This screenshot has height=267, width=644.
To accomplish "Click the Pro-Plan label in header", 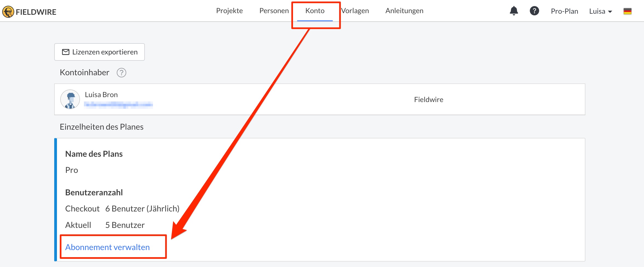I will pos(564,11).
